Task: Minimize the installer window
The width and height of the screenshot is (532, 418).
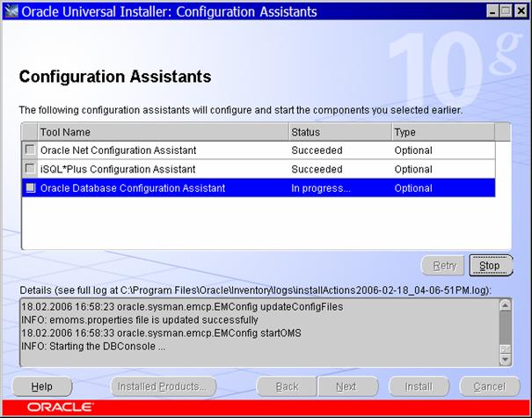Action: pyautogui.click(x=488, y=12)
